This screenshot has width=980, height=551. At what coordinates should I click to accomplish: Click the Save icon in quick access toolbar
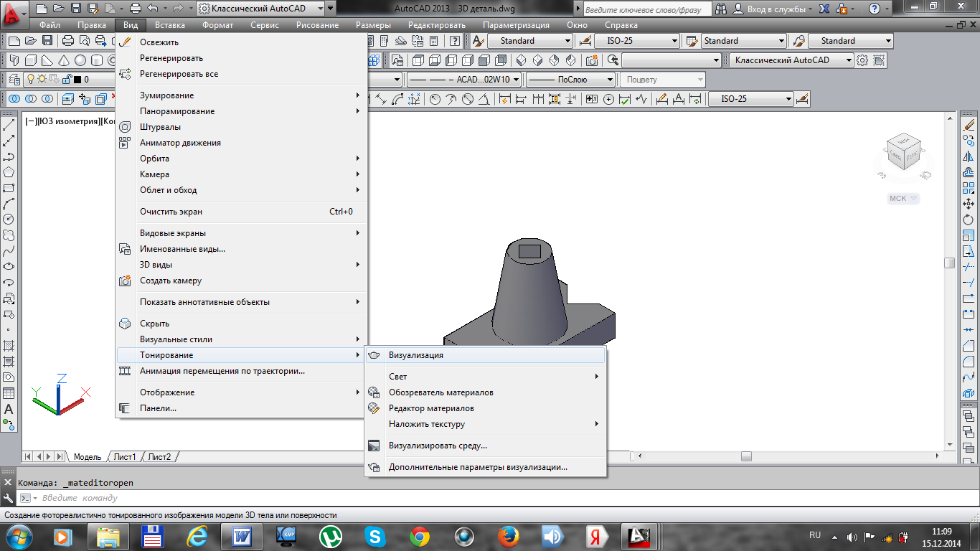tap(77, 9)
